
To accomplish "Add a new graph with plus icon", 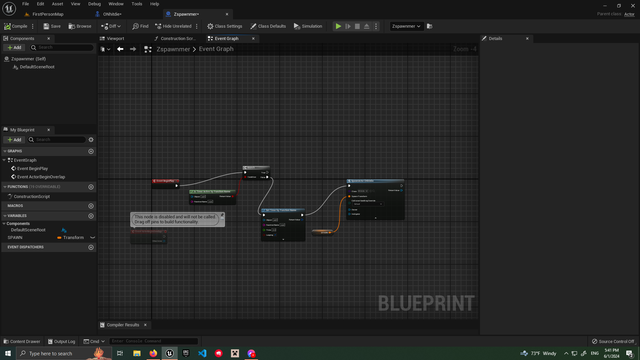I will pos(91,151).
